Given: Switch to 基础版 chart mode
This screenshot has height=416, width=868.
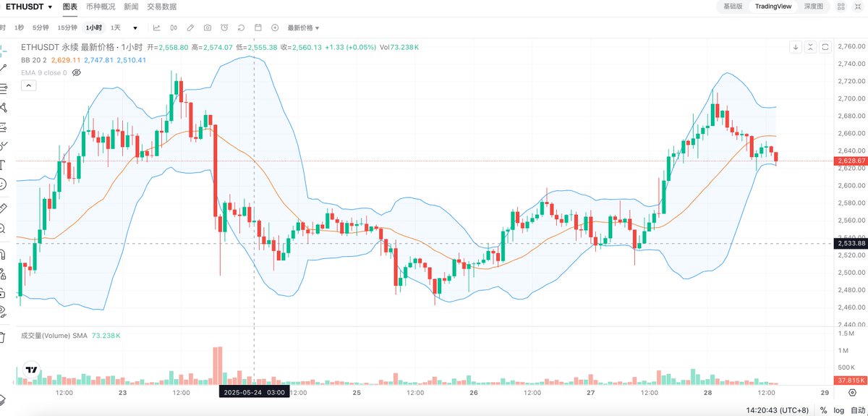Looking at the screenshot, I should [x=733, y=6].
